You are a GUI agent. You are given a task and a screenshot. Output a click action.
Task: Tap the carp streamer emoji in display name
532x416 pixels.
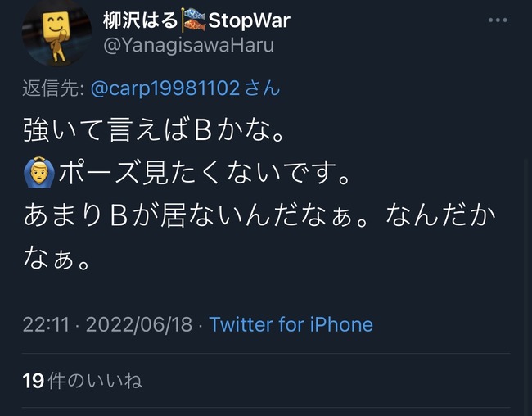pyautogui.click(x=193, y=20)
